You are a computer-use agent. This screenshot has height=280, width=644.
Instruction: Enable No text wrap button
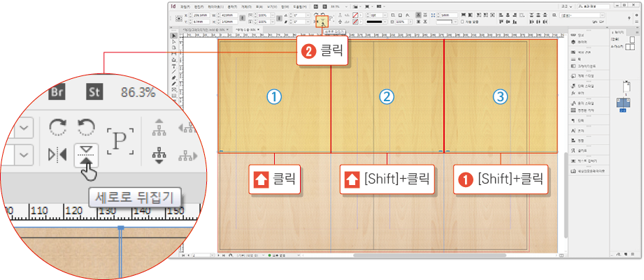[419, 15]
